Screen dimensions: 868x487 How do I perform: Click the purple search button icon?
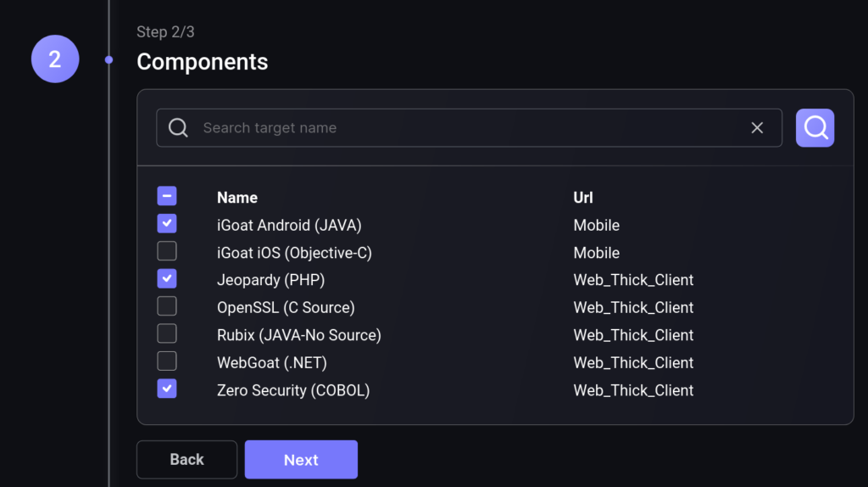pos(815,127)
